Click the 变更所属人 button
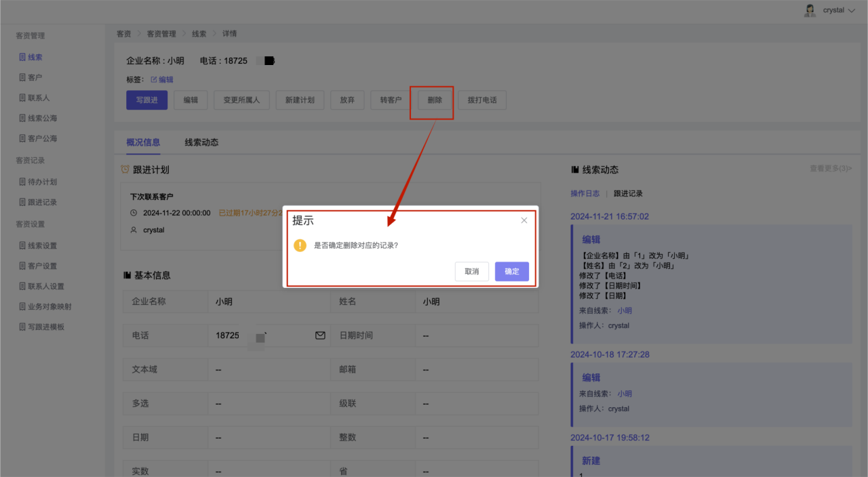The image size is (868, 477). click(x=241, y=100)
